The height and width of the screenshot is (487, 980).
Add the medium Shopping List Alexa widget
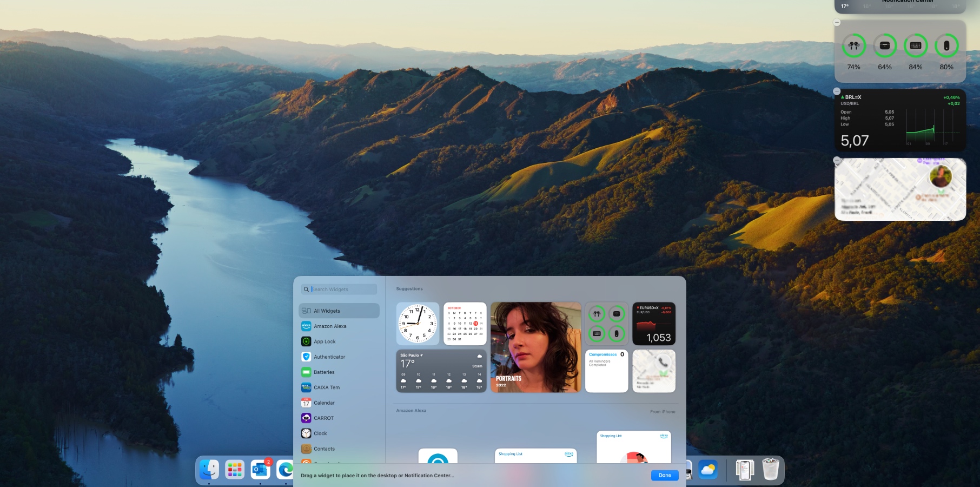(x=536, y=456)
